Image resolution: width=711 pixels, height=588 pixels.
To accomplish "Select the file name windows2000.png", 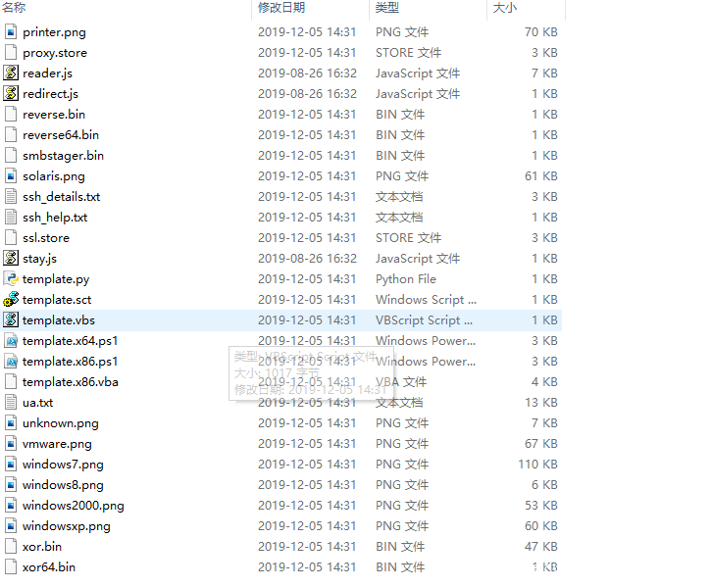I will coord(74,506).
